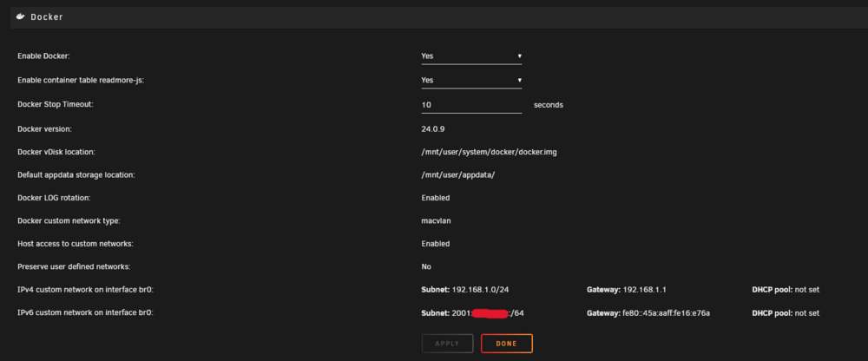This screenshot has width=868, height=361.
Task: Click the IPv6 Gateway fe80::45a:aaff:fe16:e76a value
Action: tap(667, 313)
